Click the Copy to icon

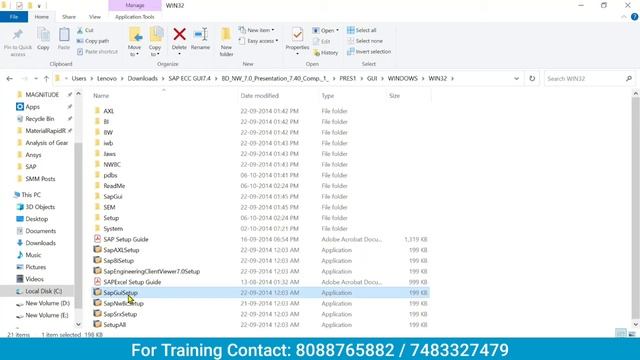[156, 35]
